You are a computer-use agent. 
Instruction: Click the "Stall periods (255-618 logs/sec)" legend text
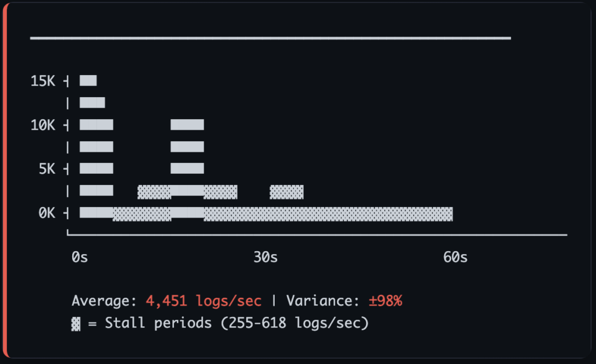pos(236,323)
